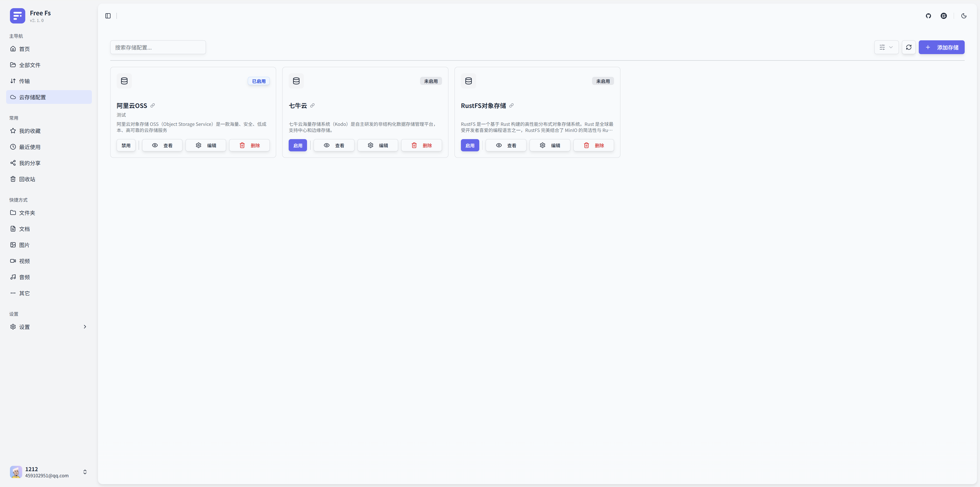Screen dimensions: 980x487
Task: Open 回收站 from the sidebar
Action: pyautogui.click(x=27, y=179)
